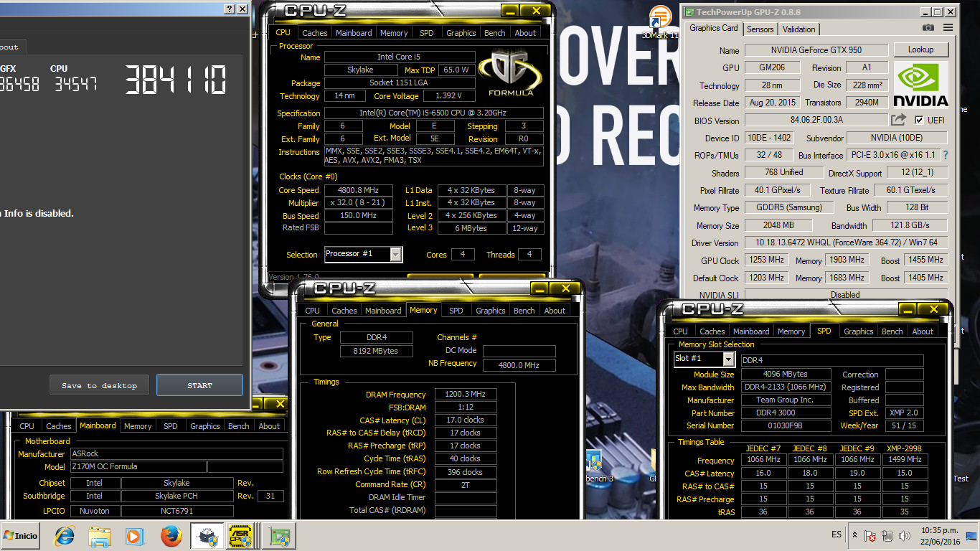The height and width of the screenshot is (551, 980).
Task: Click the BIOS share/export arrow icon
Action: (x=898, y=120)
